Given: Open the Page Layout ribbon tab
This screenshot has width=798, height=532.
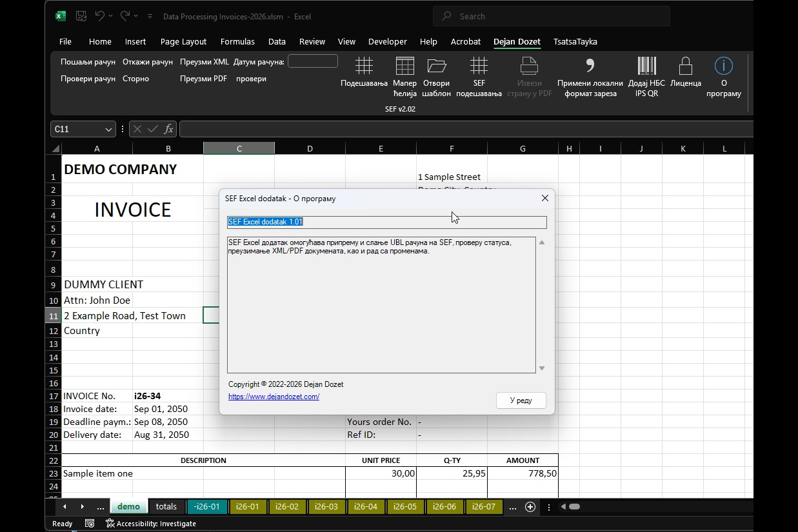Looking at the screenshot, I should coord(183,41).
